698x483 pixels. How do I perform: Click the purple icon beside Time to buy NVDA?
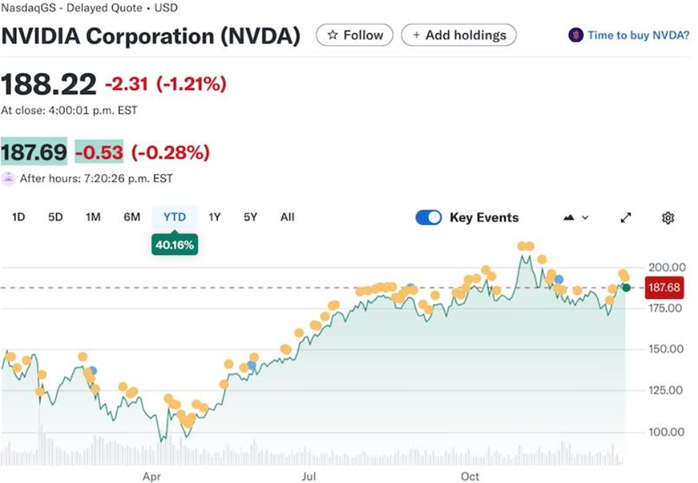[575, 35]
